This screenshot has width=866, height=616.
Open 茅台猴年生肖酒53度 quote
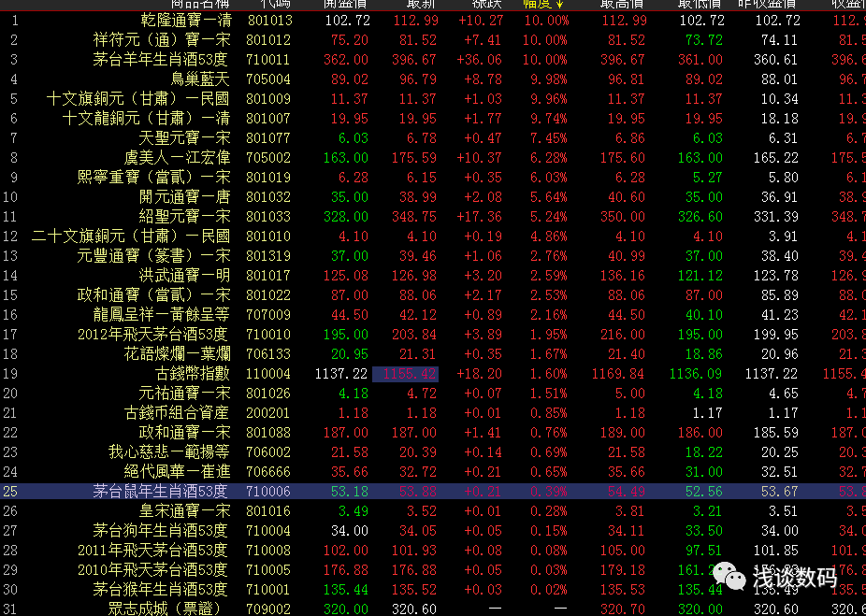coord(161,590)
